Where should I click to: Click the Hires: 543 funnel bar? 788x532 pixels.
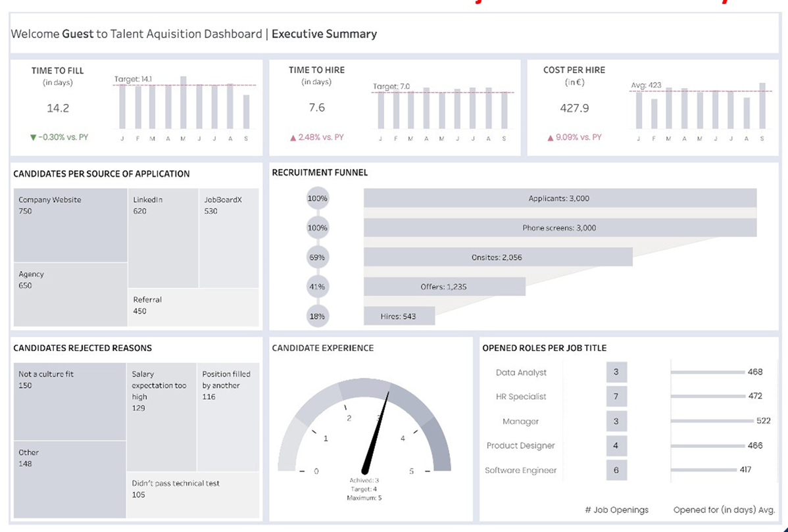click(x=399, y=316)
